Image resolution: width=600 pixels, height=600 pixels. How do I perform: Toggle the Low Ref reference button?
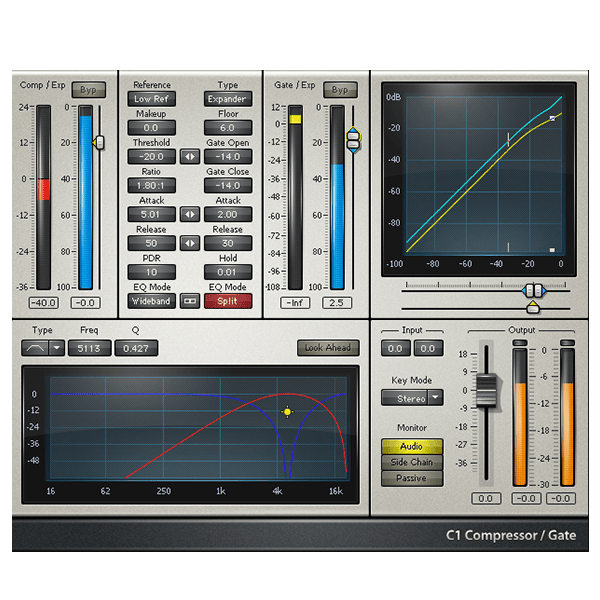click(152, 99)
